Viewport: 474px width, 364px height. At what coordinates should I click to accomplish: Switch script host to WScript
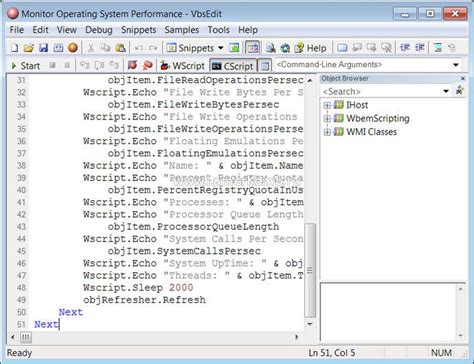182,66
